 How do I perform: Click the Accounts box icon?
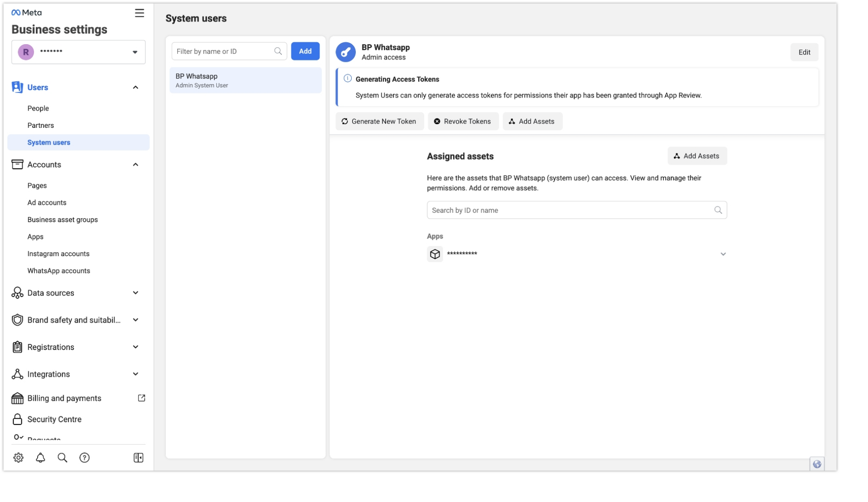[x=17, y=165]
